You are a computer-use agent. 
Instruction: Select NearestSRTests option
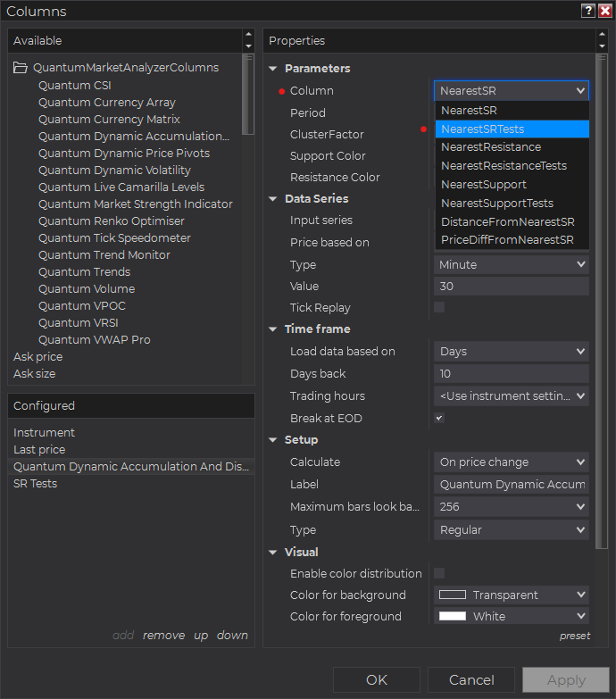[x=512, y=129]
